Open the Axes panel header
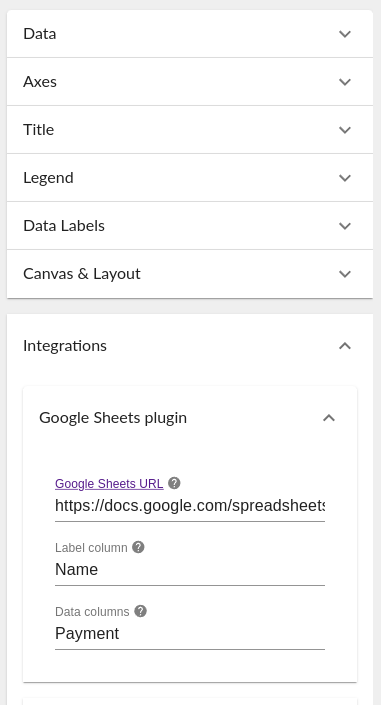The image size is (381, 705). [x=190, y=82]
